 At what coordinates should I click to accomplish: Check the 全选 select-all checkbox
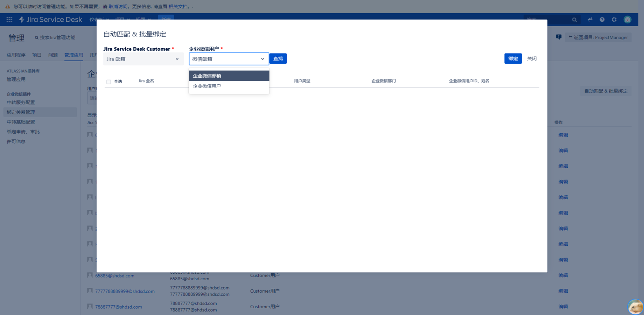click(109, 82)
